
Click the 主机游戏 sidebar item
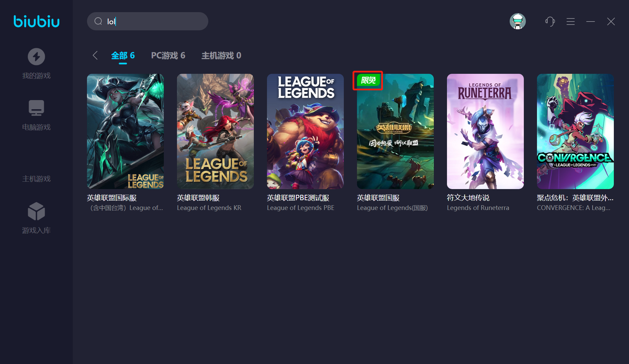click(x=36, y=179)
